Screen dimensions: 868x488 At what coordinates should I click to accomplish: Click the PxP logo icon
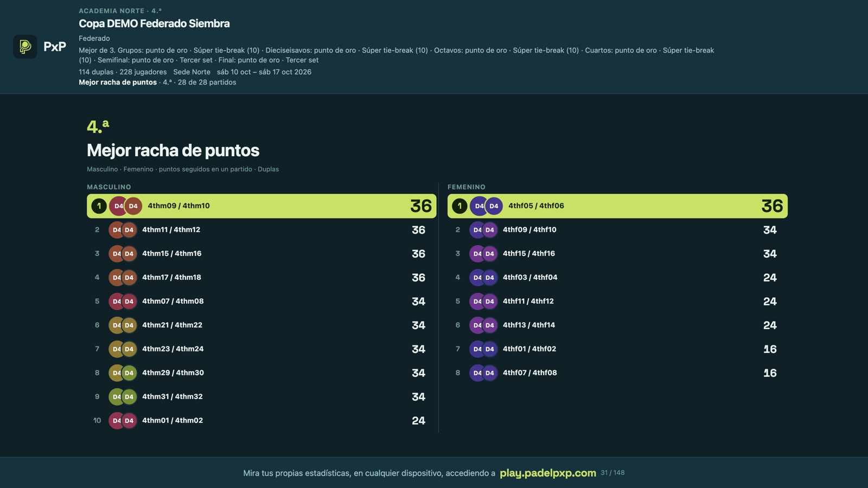25,47
